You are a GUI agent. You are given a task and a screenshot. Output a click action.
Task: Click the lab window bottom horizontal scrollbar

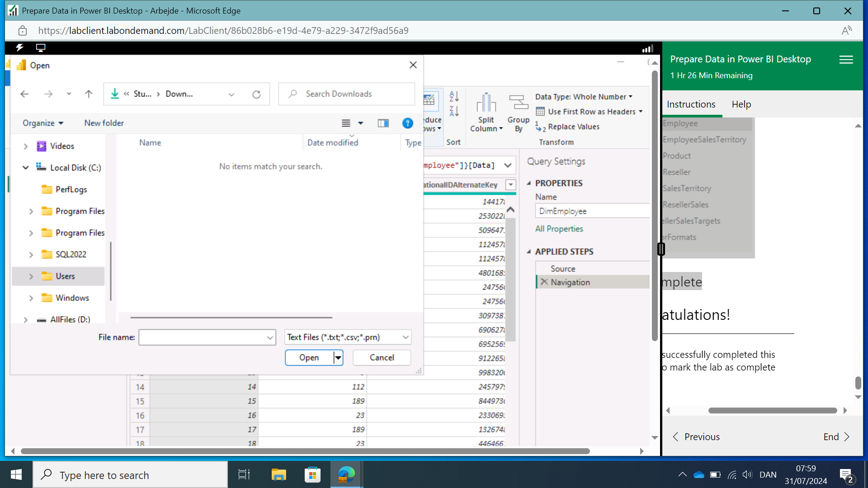pos(305,451)
